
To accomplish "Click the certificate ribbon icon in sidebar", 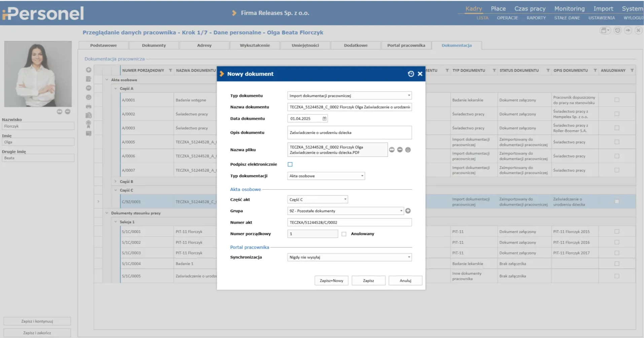I will tap(88, 124).
